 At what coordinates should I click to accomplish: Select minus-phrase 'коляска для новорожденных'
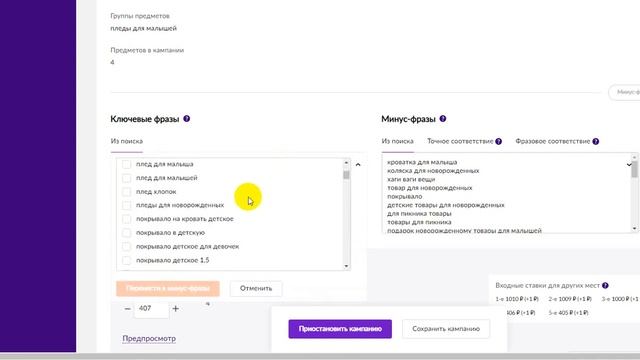433,171
